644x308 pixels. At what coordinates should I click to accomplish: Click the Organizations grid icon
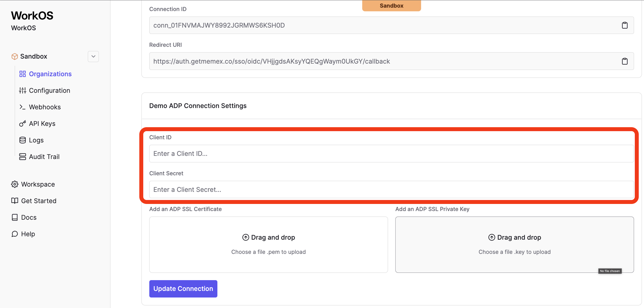(22, 74)
